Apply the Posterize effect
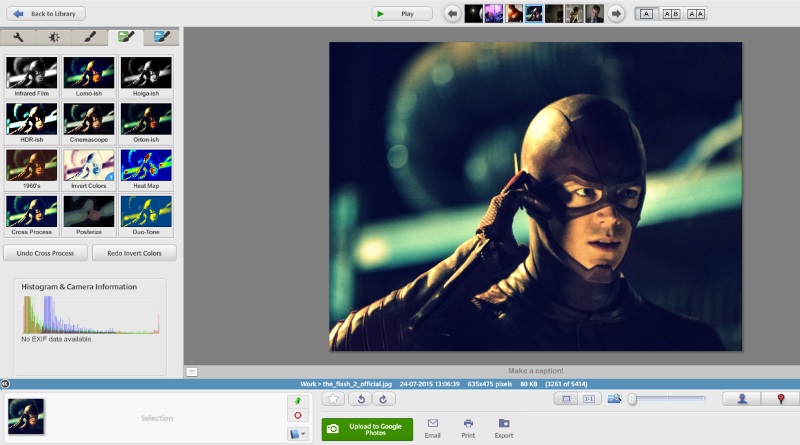Viewport: 800px width, 445px height. [x=89, y=215]
